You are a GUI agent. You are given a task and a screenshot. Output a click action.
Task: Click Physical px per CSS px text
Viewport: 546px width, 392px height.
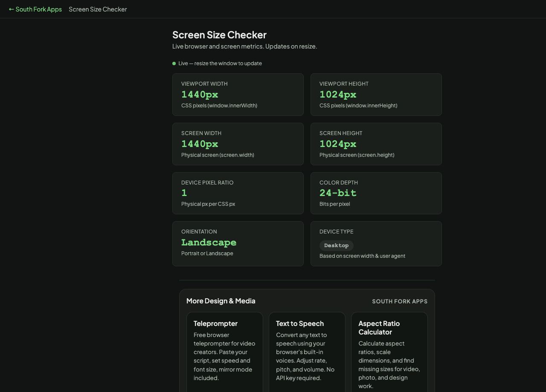[x=208, y=204]
